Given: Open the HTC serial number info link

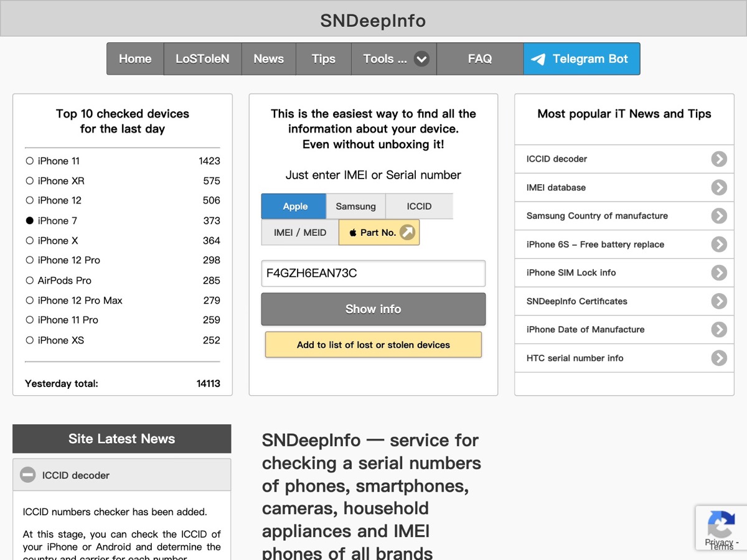Looking at the screenshot, I should (x=624, y=358).
